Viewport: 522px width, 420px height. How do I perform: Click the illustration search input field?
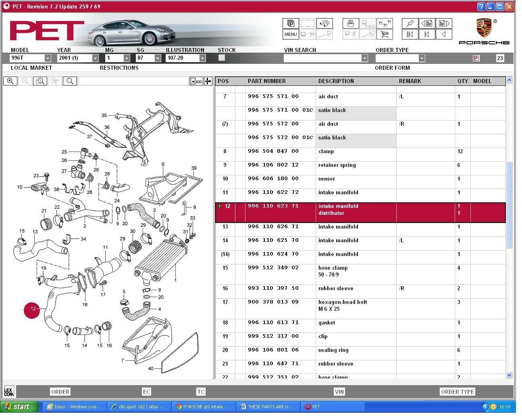[133, 81]
